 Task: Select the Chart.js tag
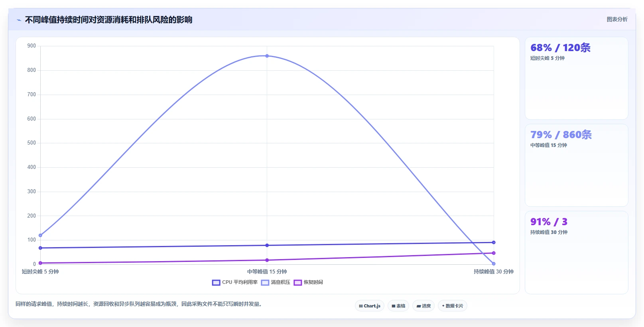point(370,306)
